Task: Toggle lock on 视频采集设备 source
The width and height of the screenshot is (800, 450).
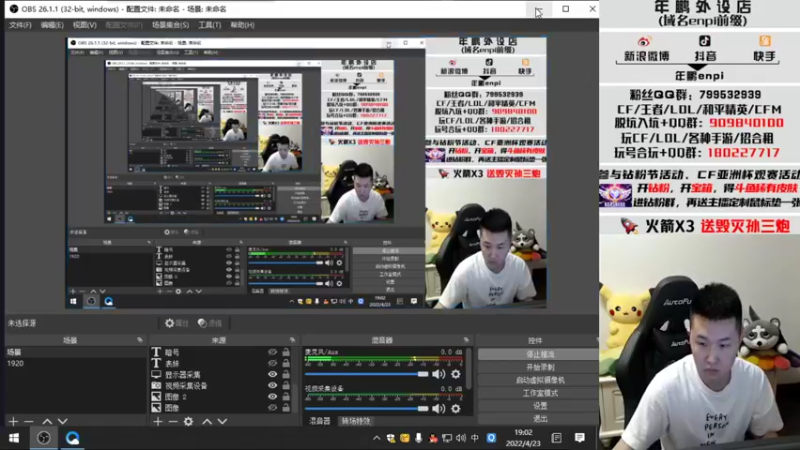Action: click(x=286, y=386)
